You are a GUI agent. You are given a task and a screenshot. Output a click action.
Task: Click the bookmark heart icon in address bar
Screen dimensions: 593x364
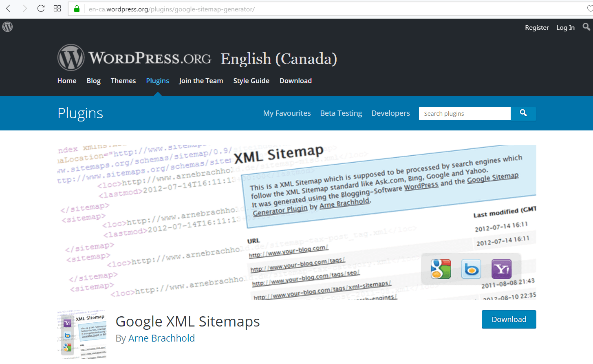pos(590,9)
